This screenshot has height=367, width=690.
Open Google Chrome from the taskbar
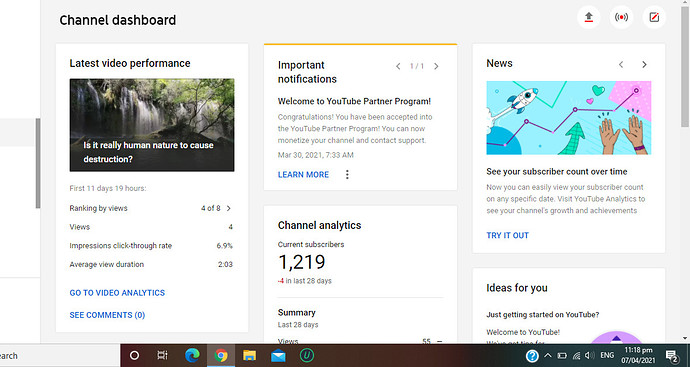[221, 356]
